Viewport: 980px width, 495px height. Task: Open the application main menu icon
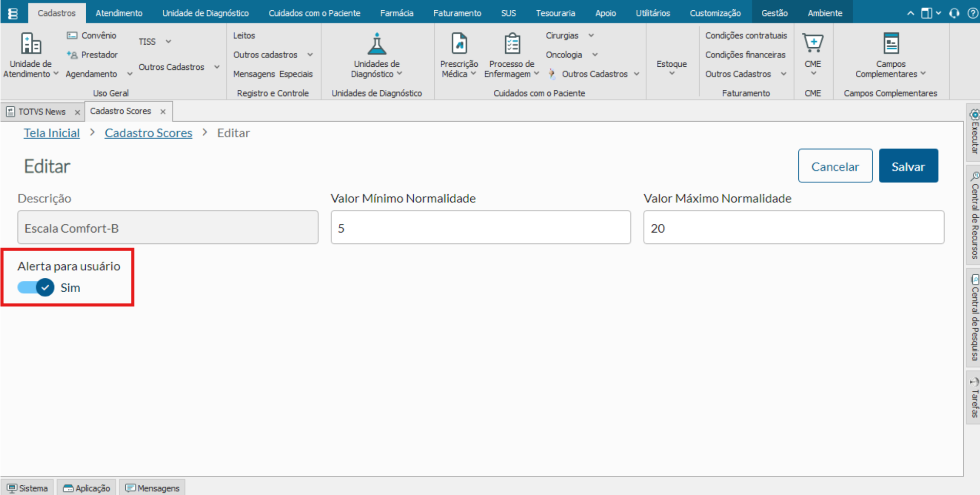[x=13, y=13]
